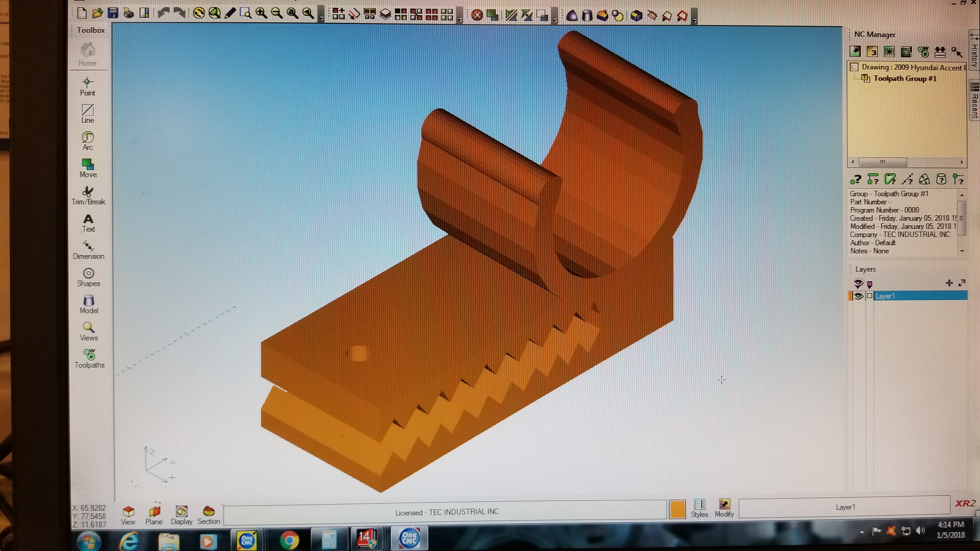Open the View menu at bottom
This screenshot has width=980, height=551.
tap(128, 516)
